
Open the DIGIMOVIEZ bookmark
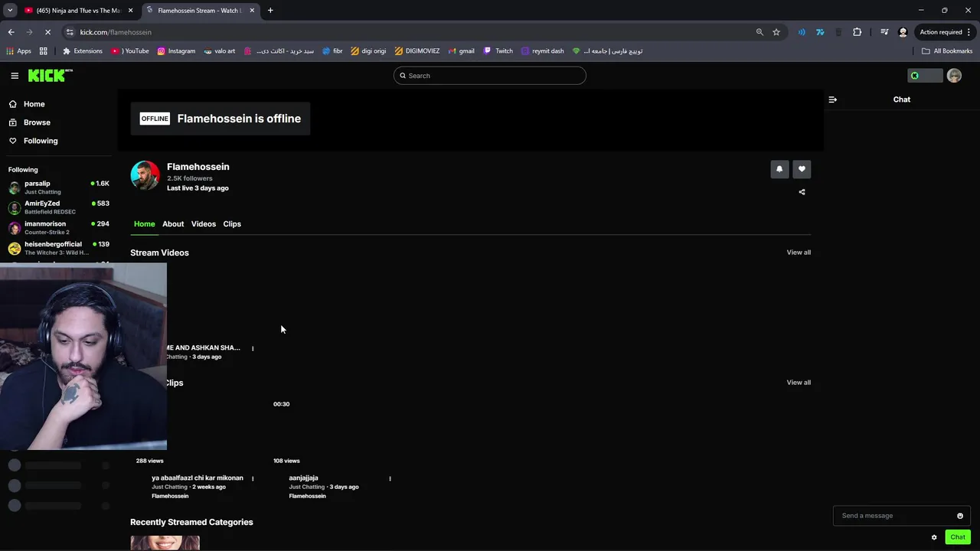[417, 51]
